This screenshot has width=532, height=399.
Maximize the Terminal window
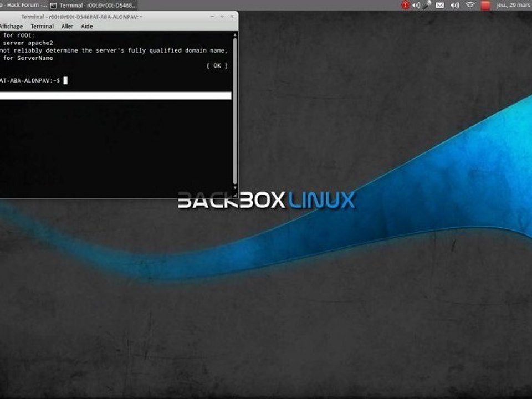222,17
